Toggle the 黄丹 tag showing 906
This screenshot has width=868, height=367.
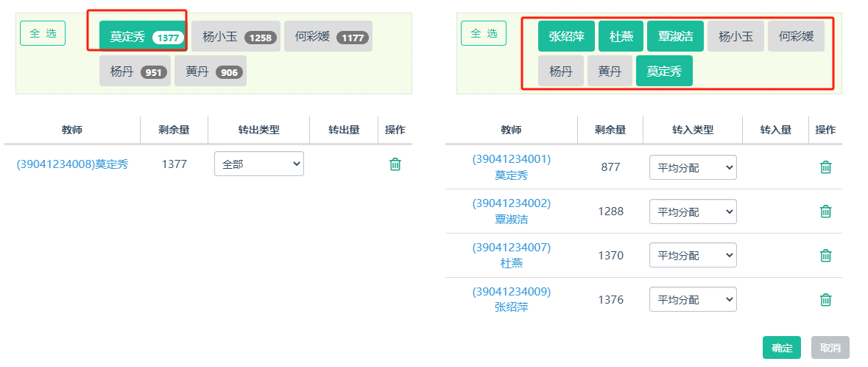[210, 71]
